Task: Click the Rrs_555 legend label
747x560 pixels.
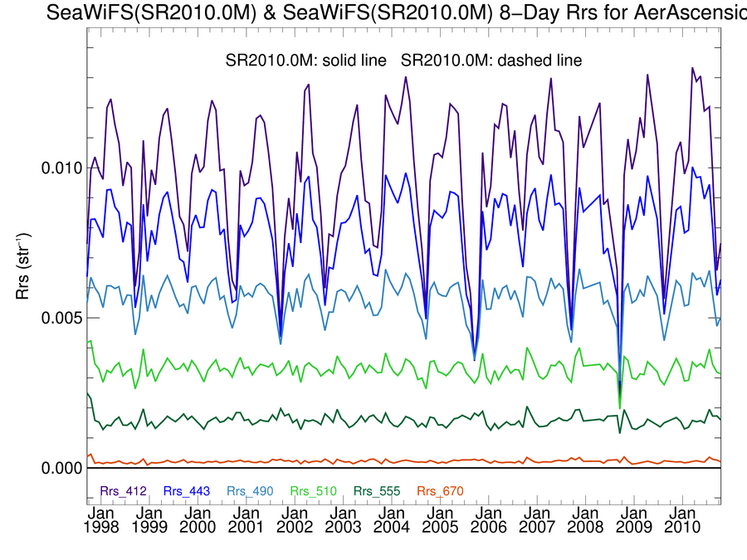Action: click(377, 491)
